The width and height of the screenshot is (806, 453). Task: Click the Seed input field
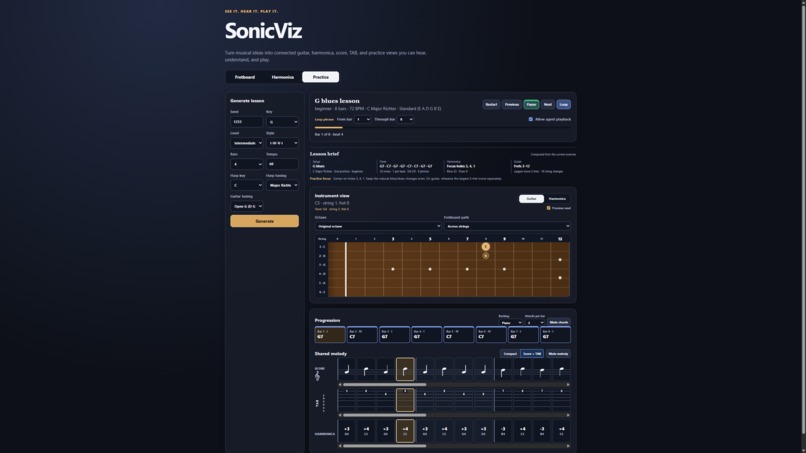(246, 122)
